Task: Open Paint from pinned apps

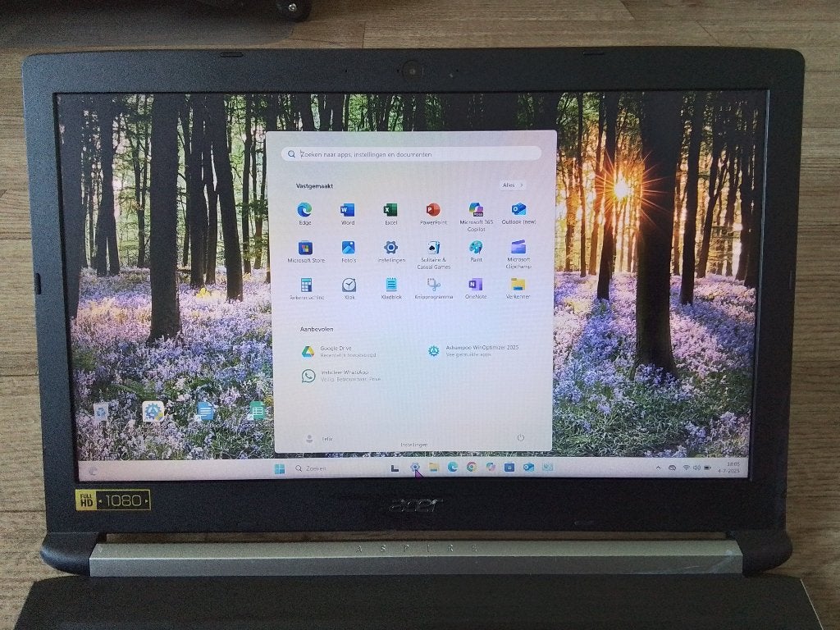Action: pyautogui.click(x=476, y=251)
